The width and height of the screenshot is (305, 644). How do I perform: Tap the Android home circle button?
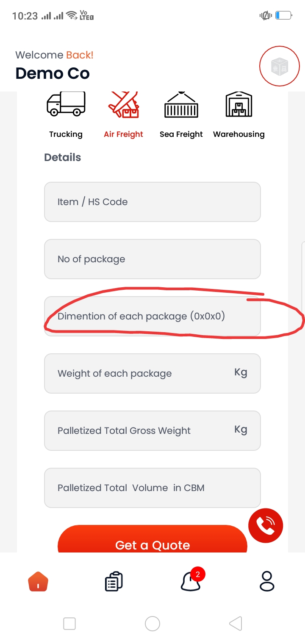pyautogui.click(x=152, y=623)
